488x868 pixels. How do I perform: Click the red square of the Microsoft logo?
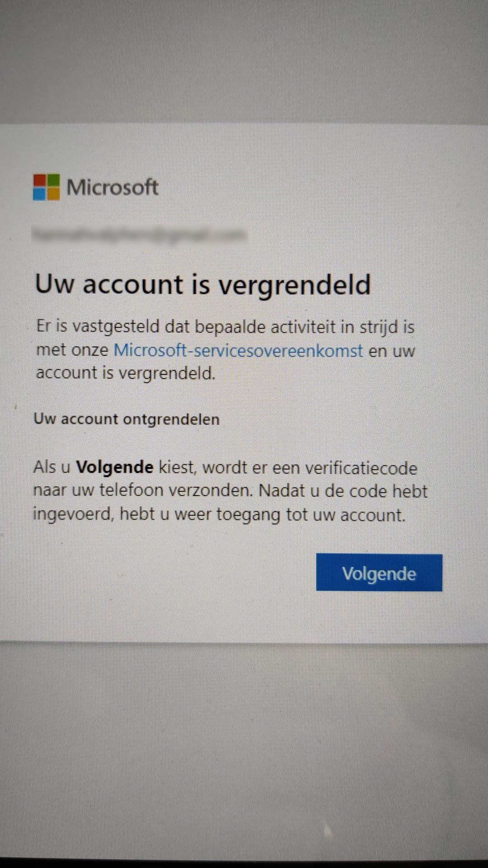(x=39, y=180)
